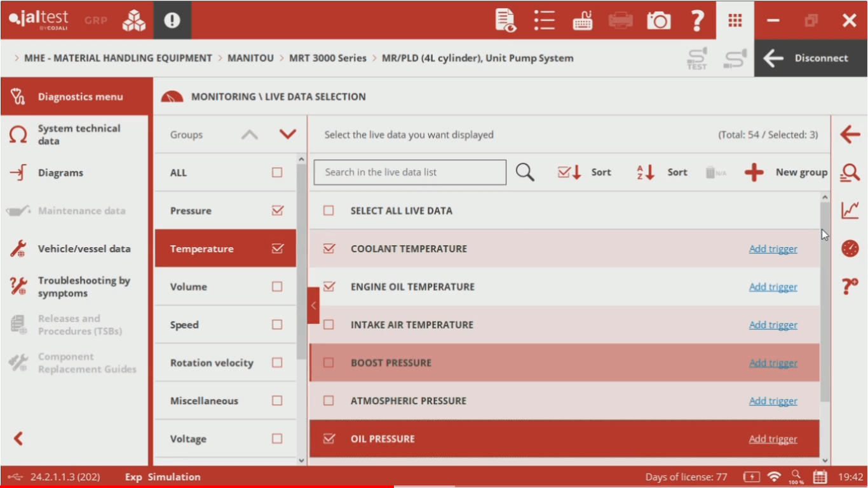Screen dimensions: 868x488
Task: Collapse the groups panel with red side tab
Action: [313, 306]
